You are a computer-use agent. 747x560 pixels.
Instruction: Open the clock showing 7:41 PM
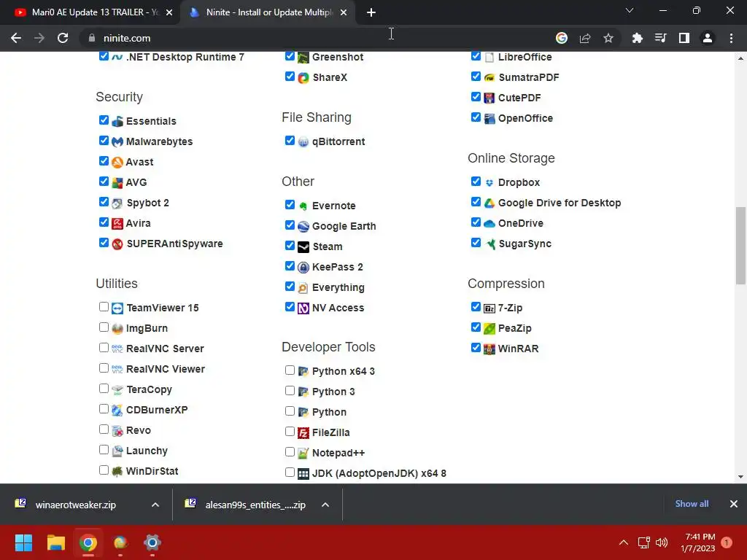point(698,542)
